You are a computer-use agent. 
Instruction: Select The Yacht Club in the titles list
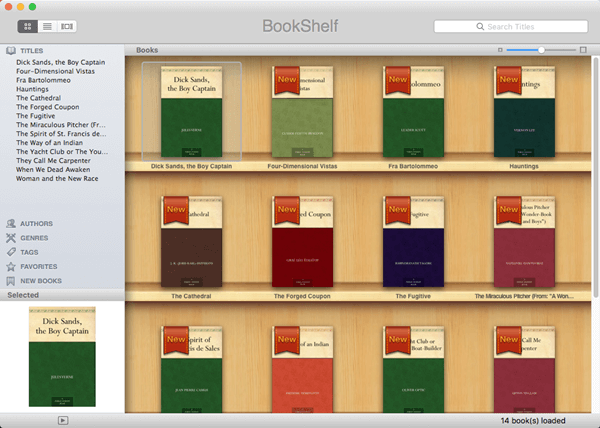[62, 151]
